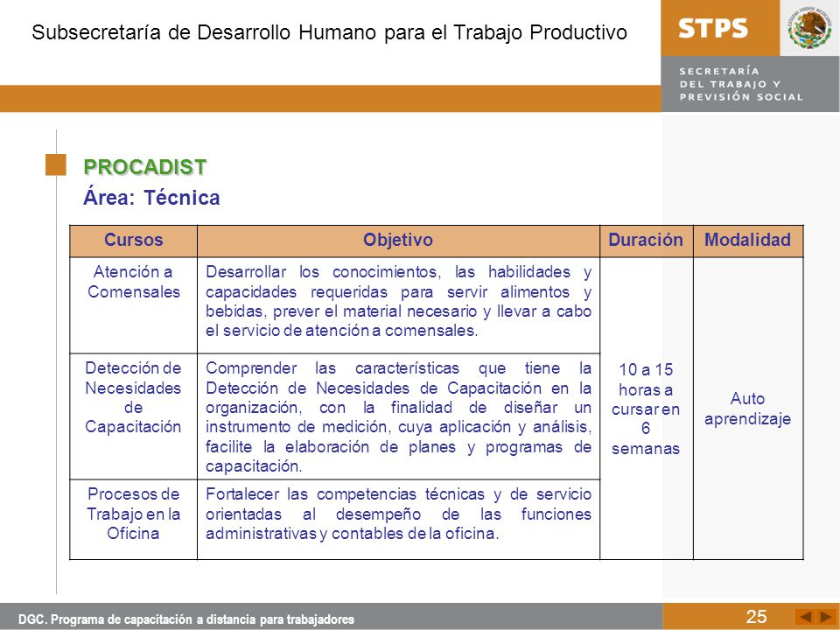Click the title 'Subsecretaría de Desarrollo Humano'
This screenshot has width=840, height=630.
[329, 32]
